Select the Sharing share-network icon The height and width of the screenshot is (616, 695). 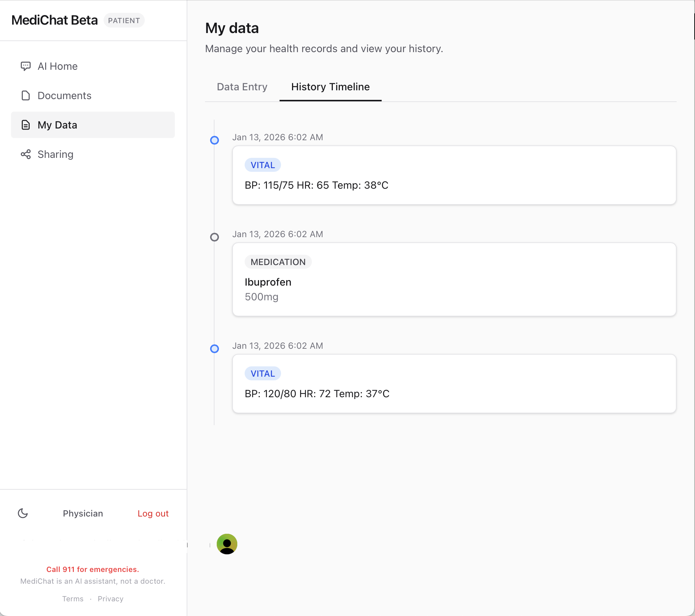[25, 154]
